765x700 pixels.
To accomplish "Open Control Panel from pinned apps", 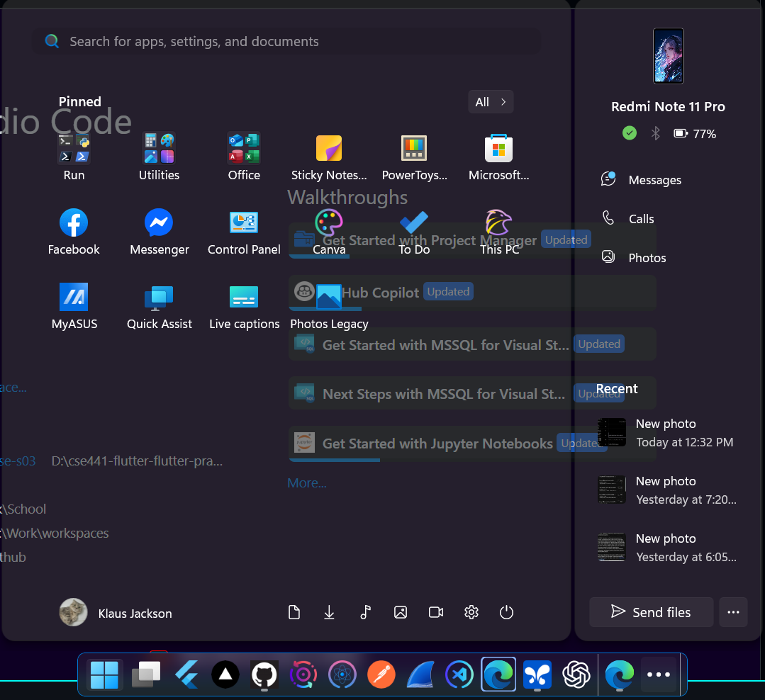I will point(244,232).
